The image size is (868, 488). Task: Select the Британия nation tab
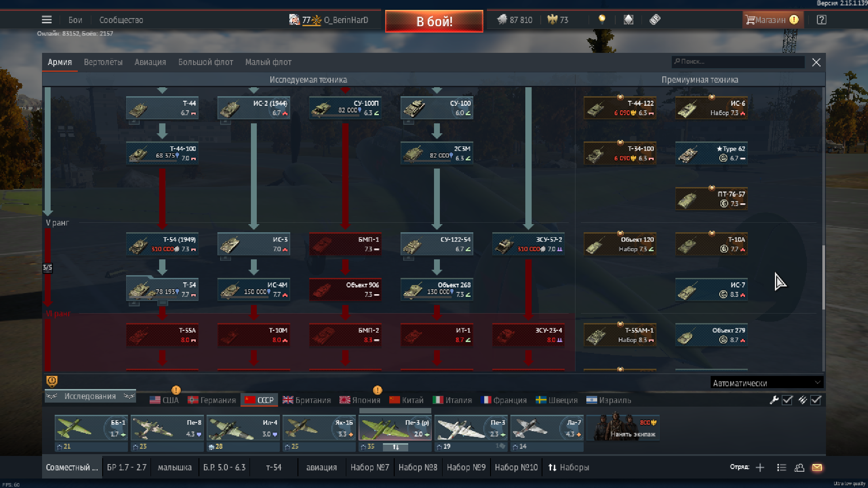pyautogui.click(x=307, y=400)
